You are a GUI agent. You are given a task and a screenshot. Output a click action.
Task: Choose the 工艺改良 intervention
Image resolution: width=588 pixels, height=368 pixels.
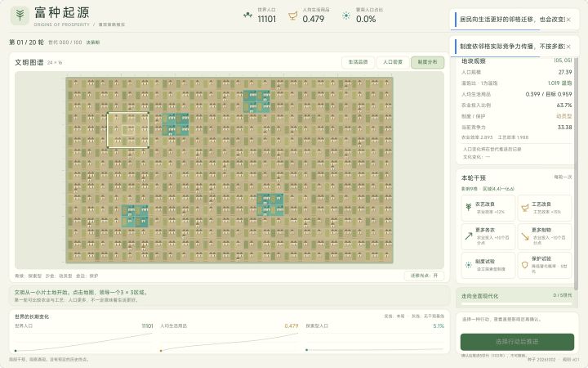(545, 208)
